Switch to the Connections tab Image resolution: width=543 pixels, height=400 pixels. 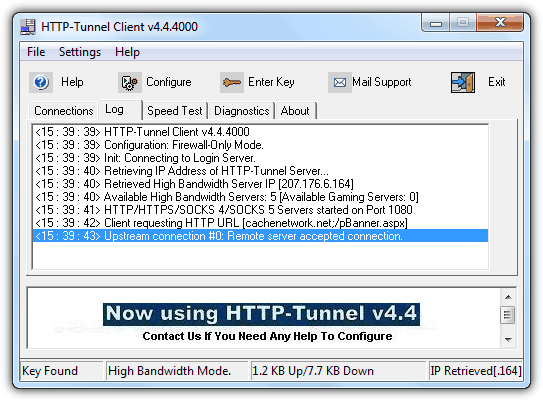(x=63, y=111)
